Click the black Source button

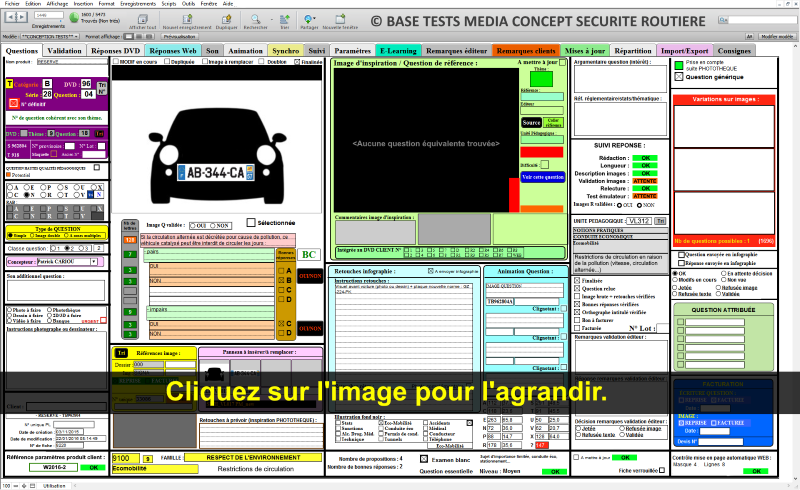tap(531, 122)
